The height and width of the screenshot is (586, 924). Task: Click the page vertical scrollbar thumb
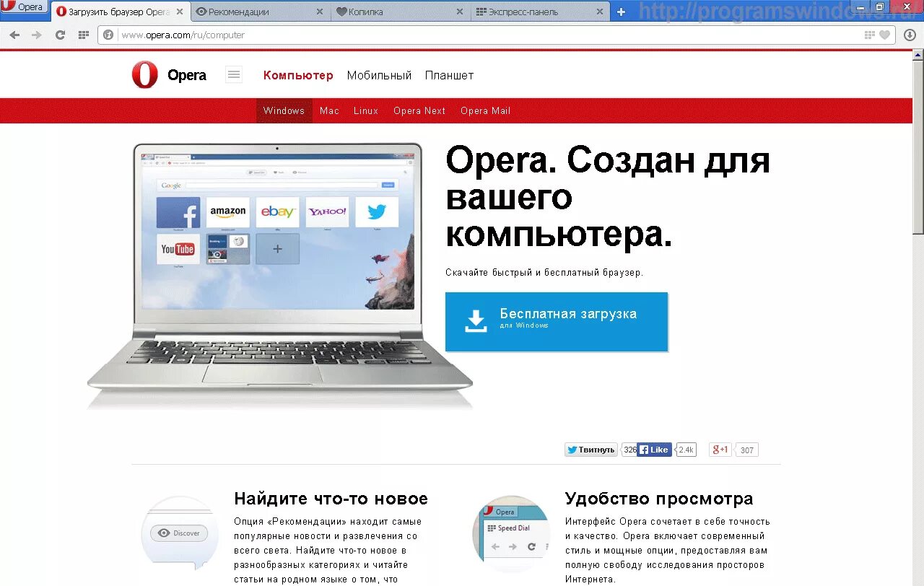[x=918, y=146]
